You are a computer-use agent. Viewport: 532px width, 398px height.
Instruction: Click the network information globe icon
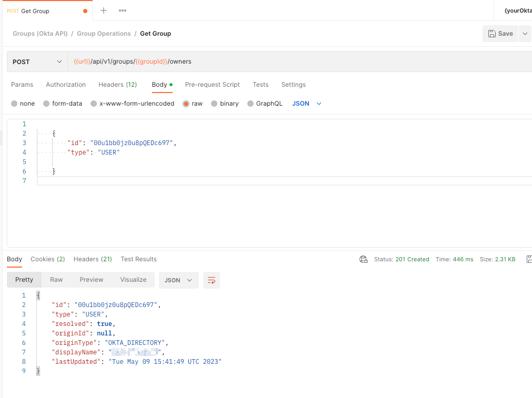coord(363,259)
